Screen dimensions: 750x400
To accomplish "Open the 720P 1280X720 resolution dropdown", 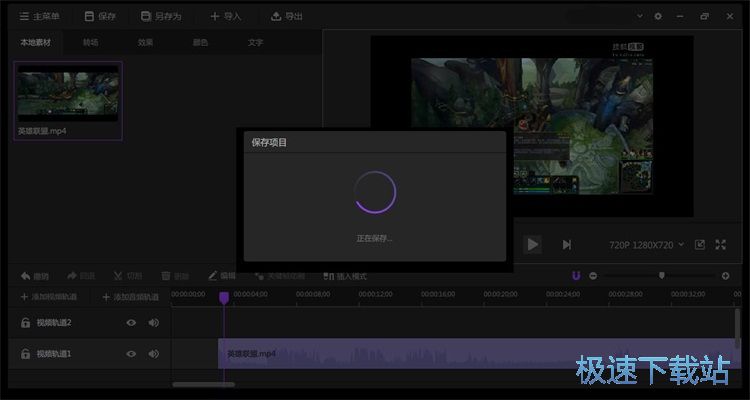I will pos(647,245).
